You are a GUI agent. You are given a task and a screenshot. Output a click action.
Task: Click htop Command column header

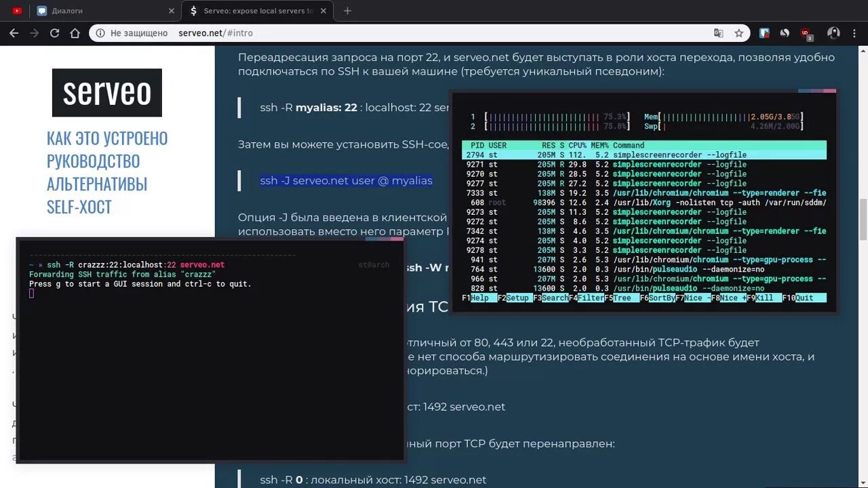point(629,145)
